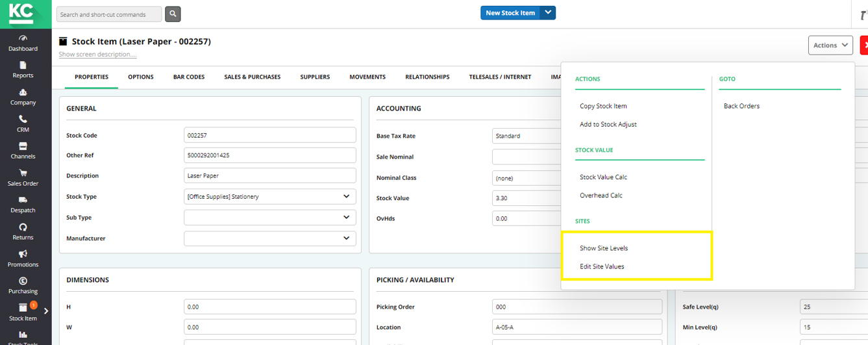Click the New Stock Item button
The height and width of the screenshot is (345, 868).
click(510, 12)
